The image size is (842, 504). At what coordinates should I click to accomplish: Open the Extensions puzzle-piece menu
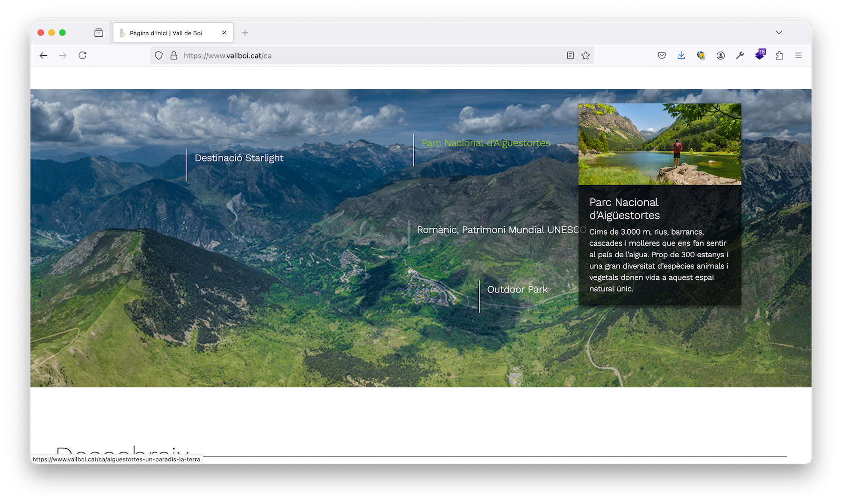(x=779, y=55)
